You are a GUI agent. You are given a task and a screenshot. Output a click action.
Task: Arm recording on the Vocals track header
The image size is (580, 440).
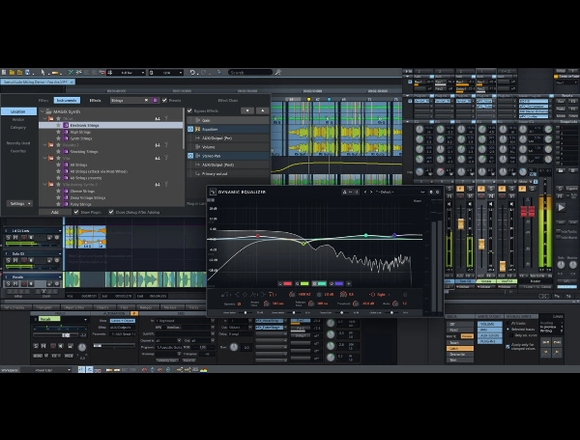pos(24,284)
